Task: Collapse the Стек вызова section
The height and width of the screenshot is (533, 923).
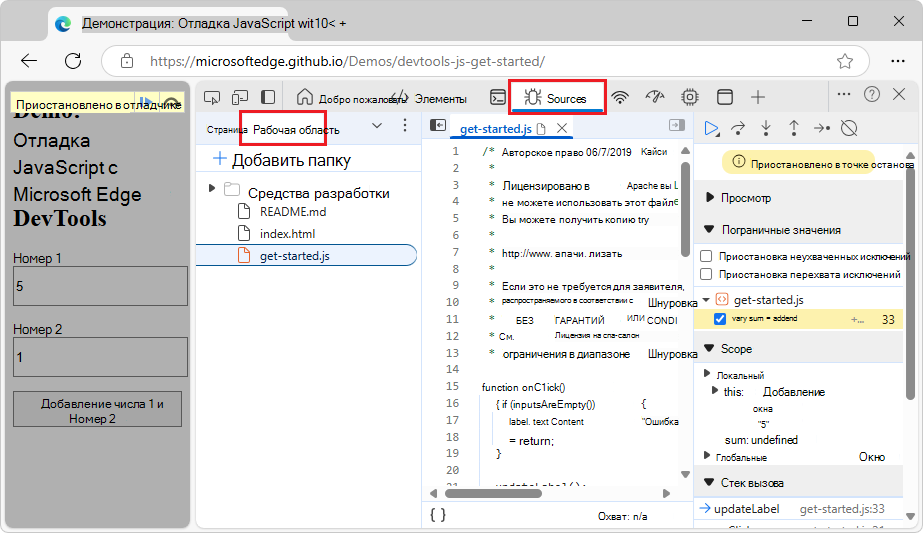Action: click(x=709, y=482)
